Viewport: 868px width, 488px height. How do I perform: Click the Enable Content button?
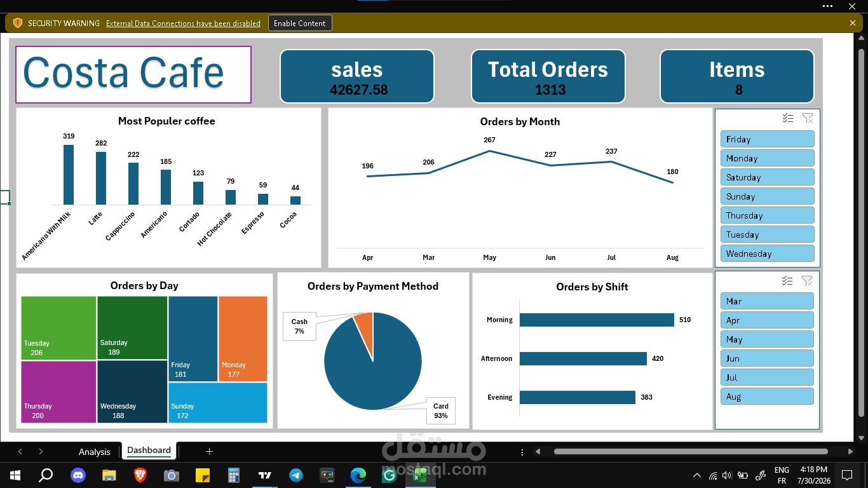coord(300,23)
